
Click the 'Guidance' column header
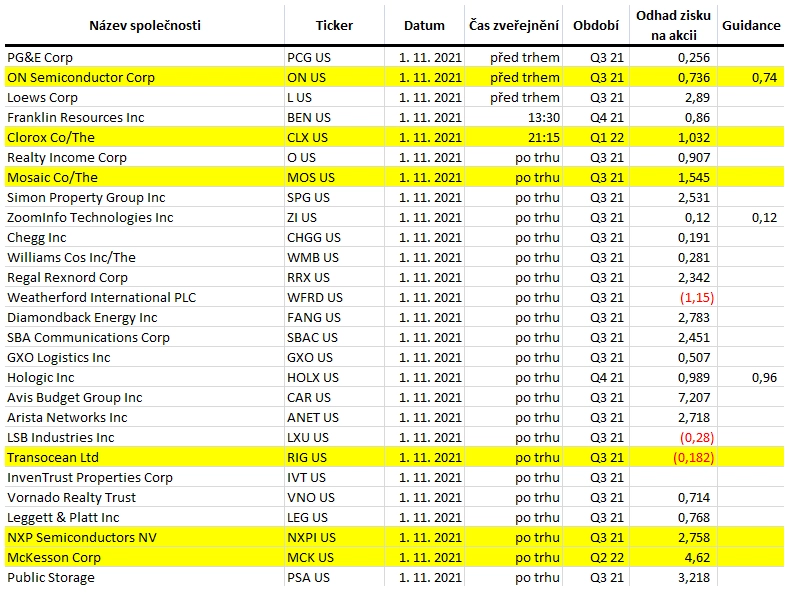(x=751, y=26)
